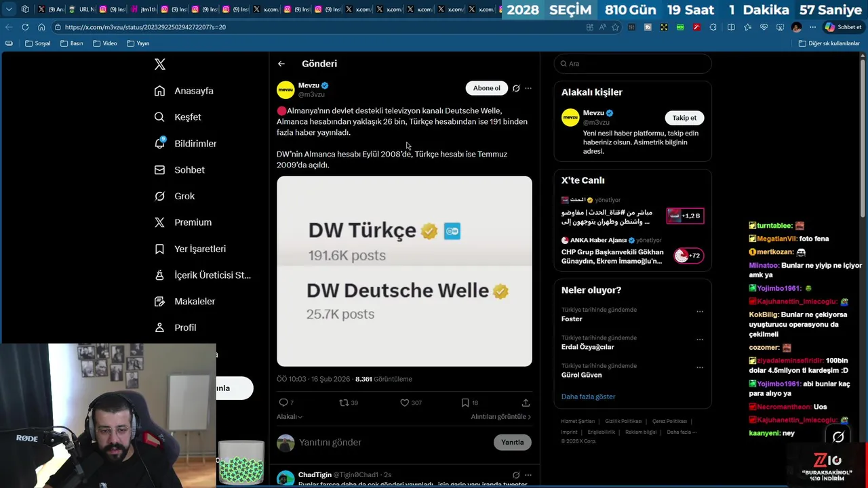Open Grok from the sidebar
Screen dimensions: 868x488
coord(174,196)
